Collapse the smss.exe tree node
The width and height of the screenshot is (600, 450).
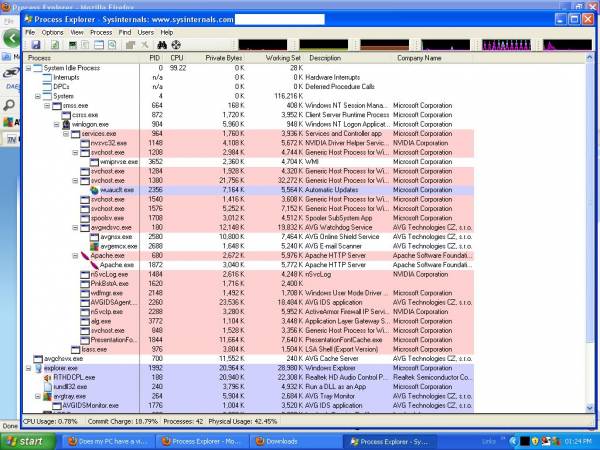[47, 106]
